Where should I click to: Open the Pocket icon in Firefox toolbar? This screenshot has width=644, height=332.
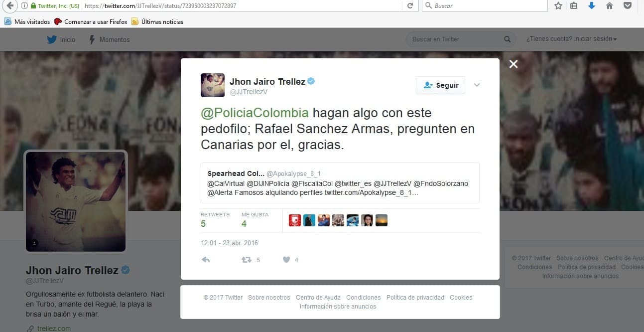pos(628,6)
